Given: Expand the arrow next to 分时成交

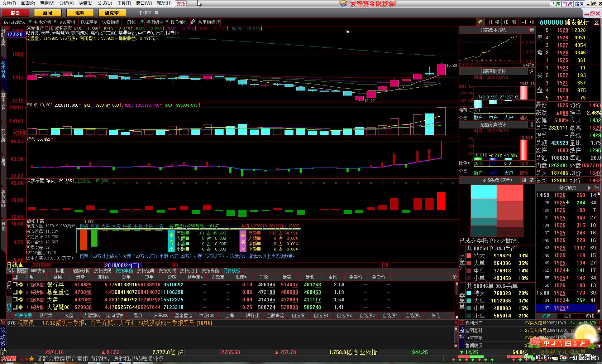Looking at the screenshot, I should tap(589, 188).
